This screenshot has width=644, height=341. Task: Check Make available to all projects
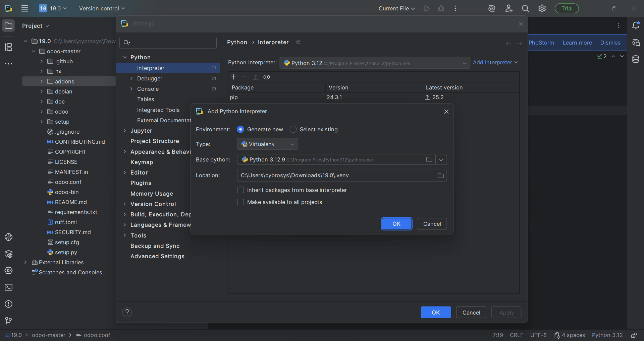tap(240, 202)
